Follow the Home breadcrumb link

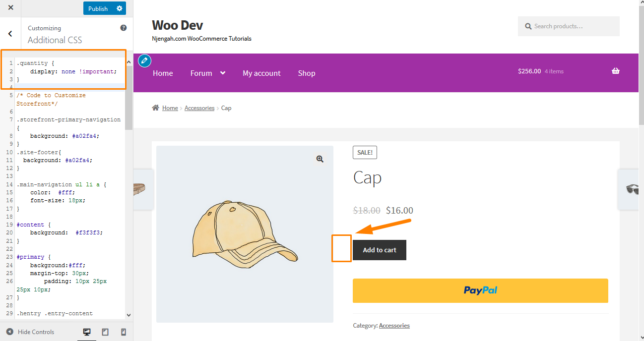(x=170, y=108)
